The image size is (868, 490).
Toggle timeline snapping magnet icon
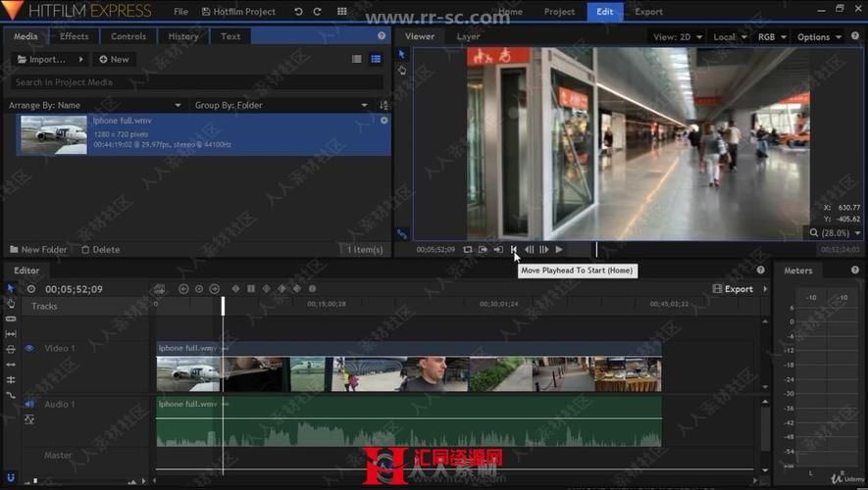click(11, 477)
